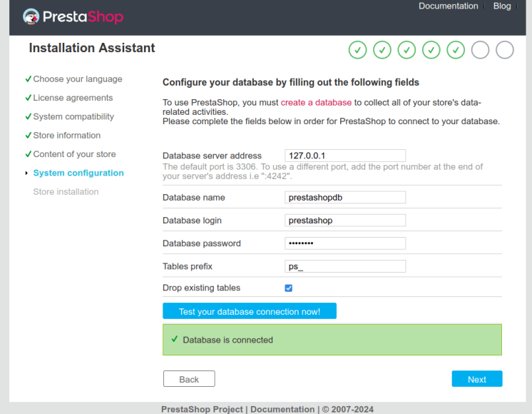
Task: Select System configuration step
Action: (78, 173)
